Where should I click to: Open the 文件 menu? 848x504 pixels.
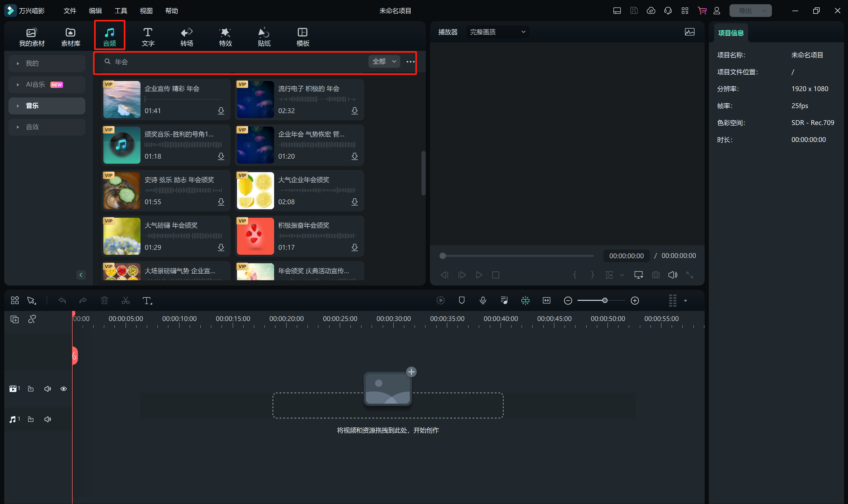(x=70, y=11)
